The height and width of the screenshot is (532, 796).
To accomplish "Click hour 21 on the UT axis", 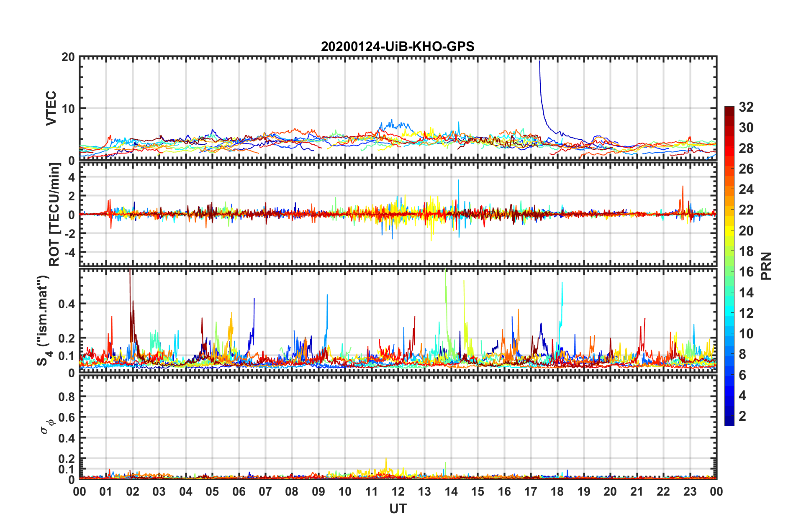I will click(x=637, y=491).
